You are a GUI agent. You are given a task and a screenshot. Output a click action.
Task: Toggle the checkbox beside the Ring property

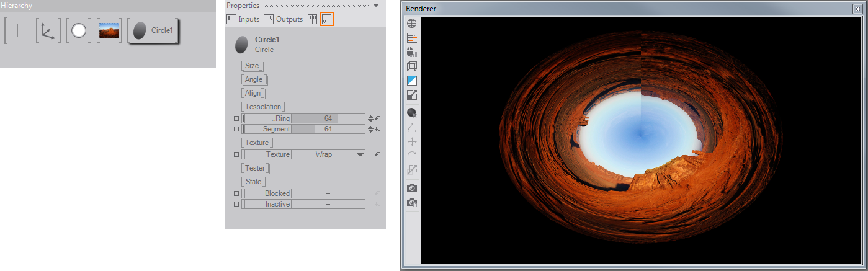click(236, 118)
